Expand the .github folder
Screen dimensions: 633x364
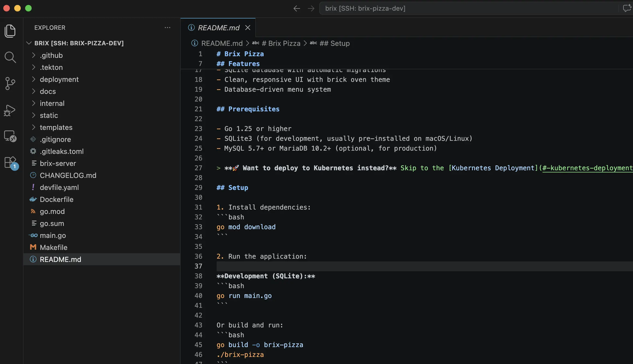click(34, 55)
